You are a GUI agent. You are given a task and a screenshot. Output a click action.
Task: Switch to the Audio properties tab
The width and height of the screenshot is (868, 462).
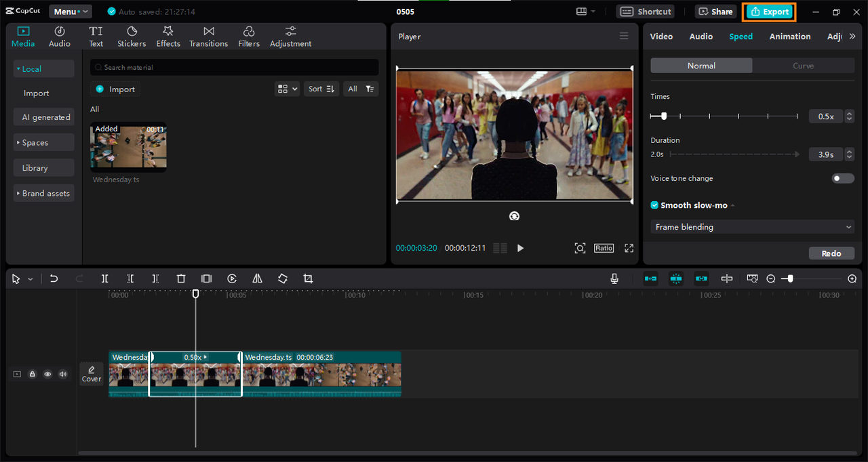[701, 37]
